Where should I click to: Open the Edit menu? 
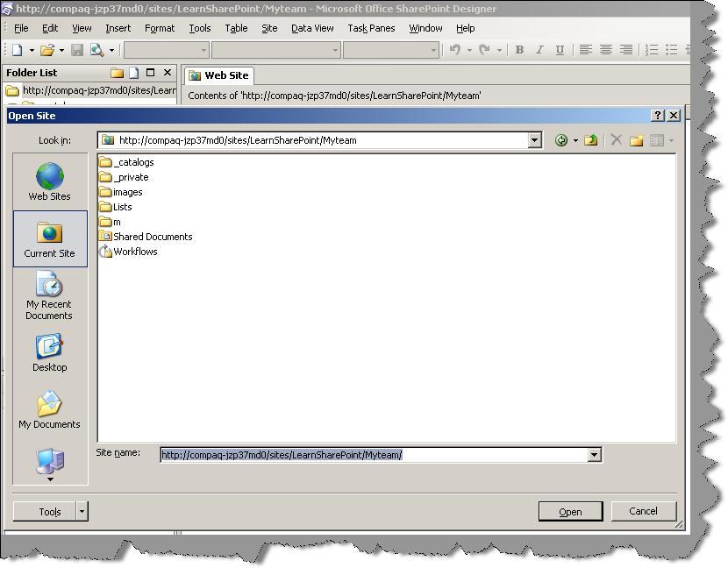(50, 28)
